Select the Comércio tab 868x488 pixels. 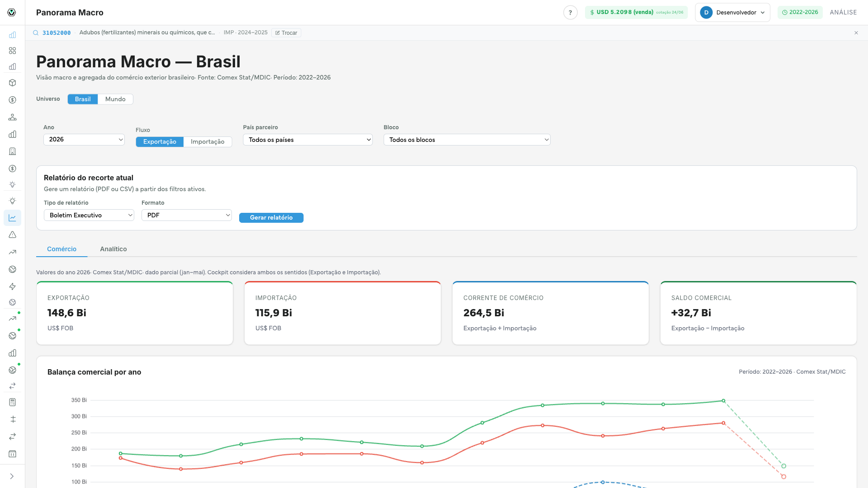pyautogui.click(x=62, y=249)
